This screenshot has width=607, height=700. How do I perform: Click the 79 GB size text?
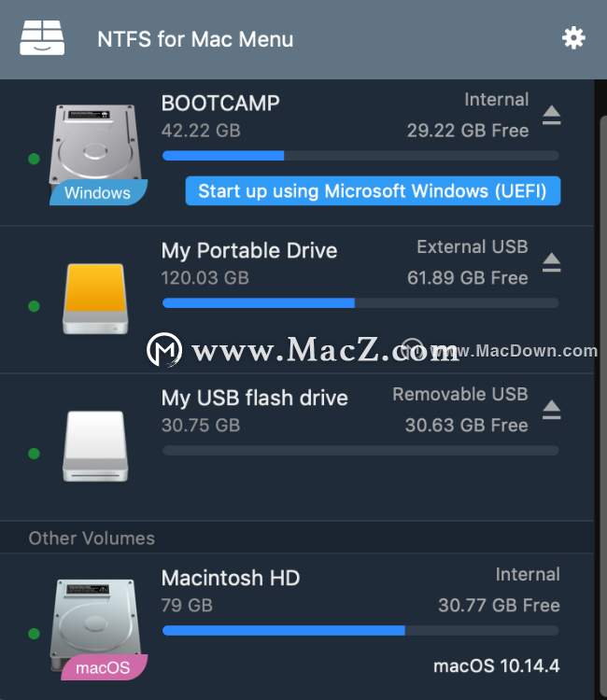[x=187, y=606]
